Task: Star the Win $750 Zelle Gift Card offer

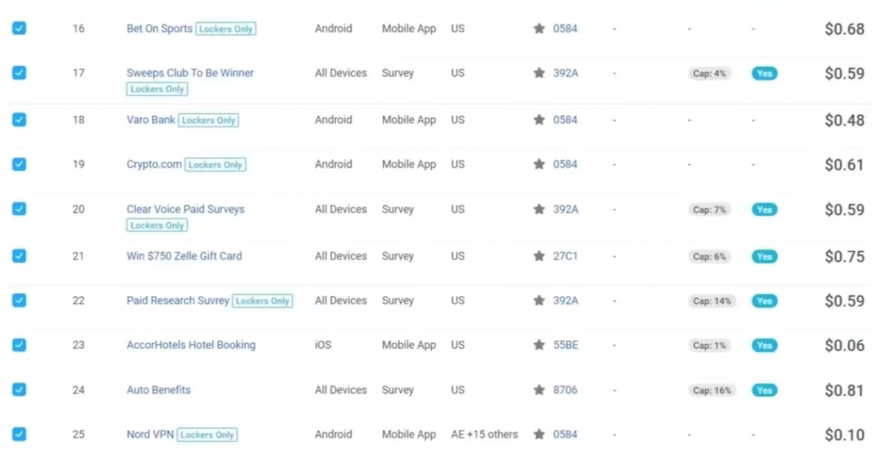Action: pyautogui.click(x=539, y=256)
